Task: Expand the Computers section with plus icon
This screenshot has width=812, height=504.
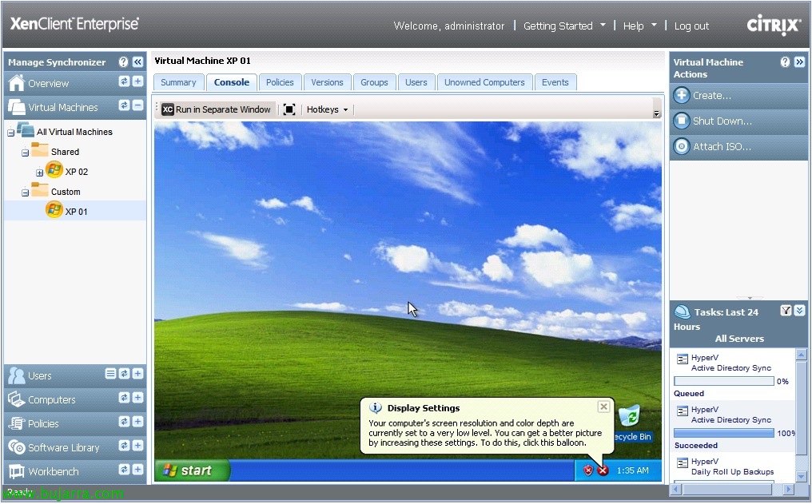Action: coord(137,398)
